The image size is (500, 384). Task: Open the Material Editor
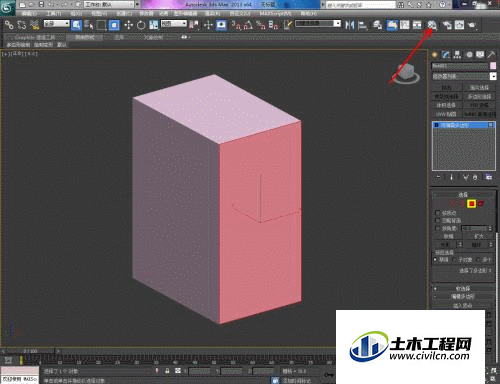[x=432, y=25]
